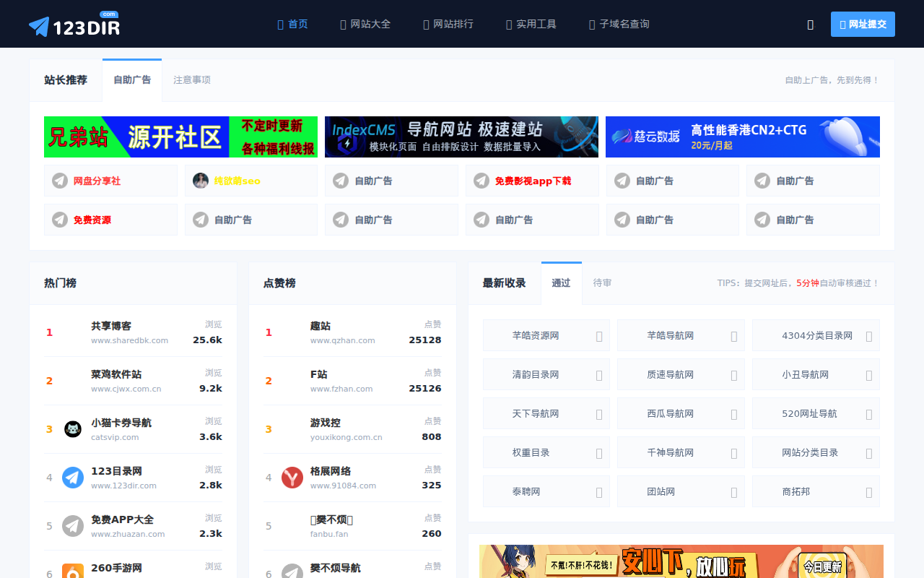The height and width of the screenshot is (578, 924).
Task: Click the plane icon next to 免费资源
Action: click(60, 219)
